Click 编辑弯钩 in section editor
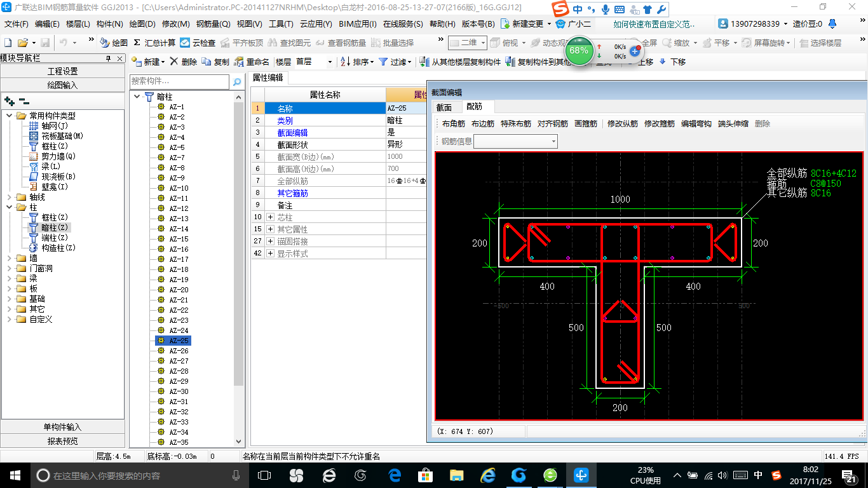Viewport: 868px width, 488px height. point(696,124)
